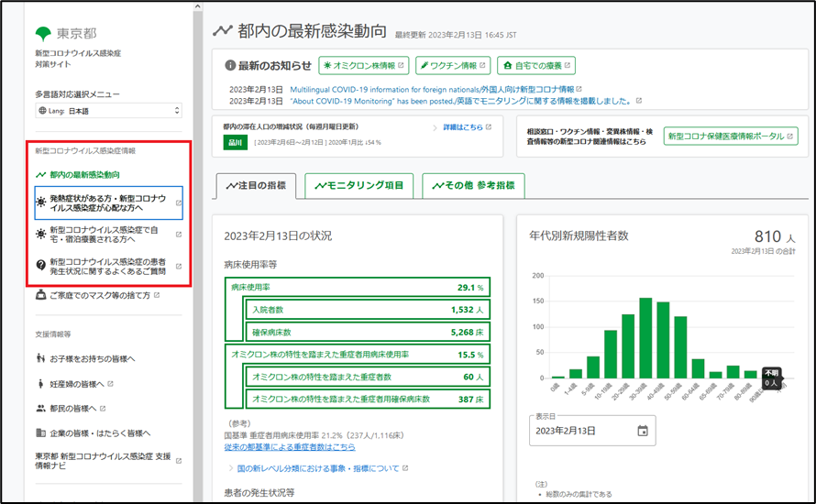The height and width of the screenshot is (504, 816).
Task: Click the green 品川 area label
Action: [236, 142]
